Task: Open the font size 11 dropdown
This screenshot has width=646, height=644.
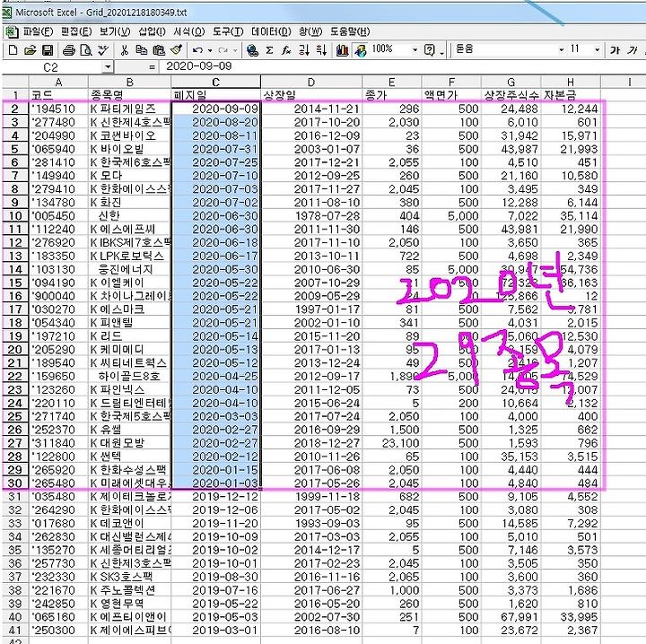Action: pos(597,50)
